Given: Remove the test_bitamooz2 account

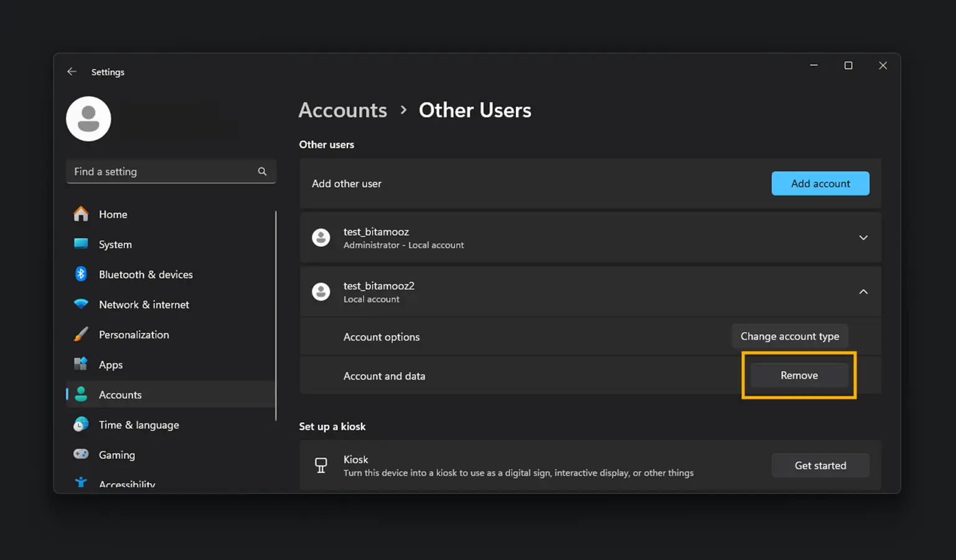Looking at the screenshot, I should pyautogui.click(x=799, y=375).
